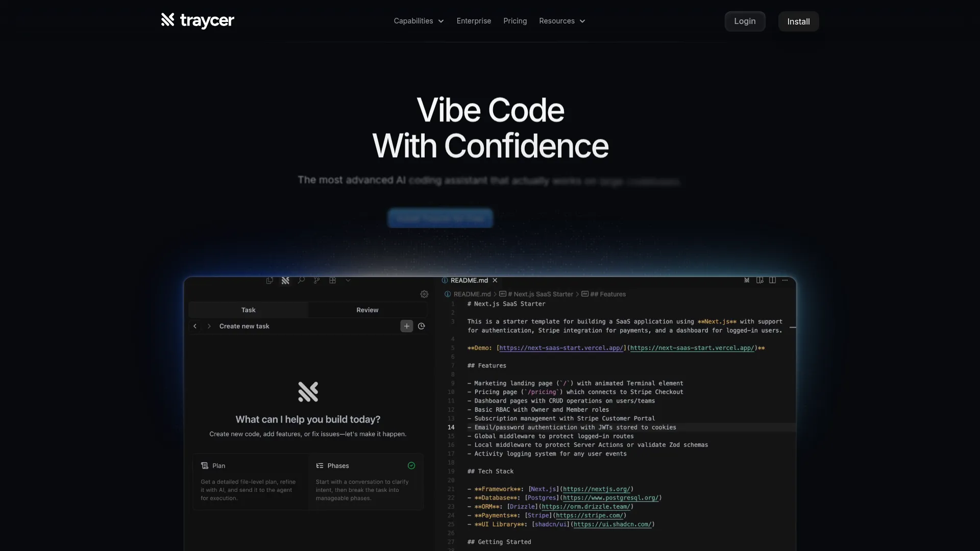Viewport: 980px width, 551px height.
Task: Select the Plan mode card
Action: 250,481
